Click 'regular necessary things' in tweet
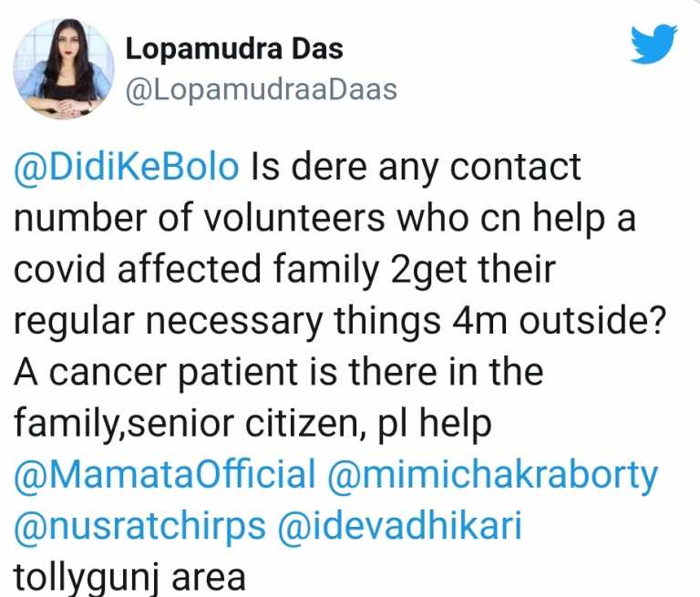The width and height of the screenshot is (700, 597). 227,323
